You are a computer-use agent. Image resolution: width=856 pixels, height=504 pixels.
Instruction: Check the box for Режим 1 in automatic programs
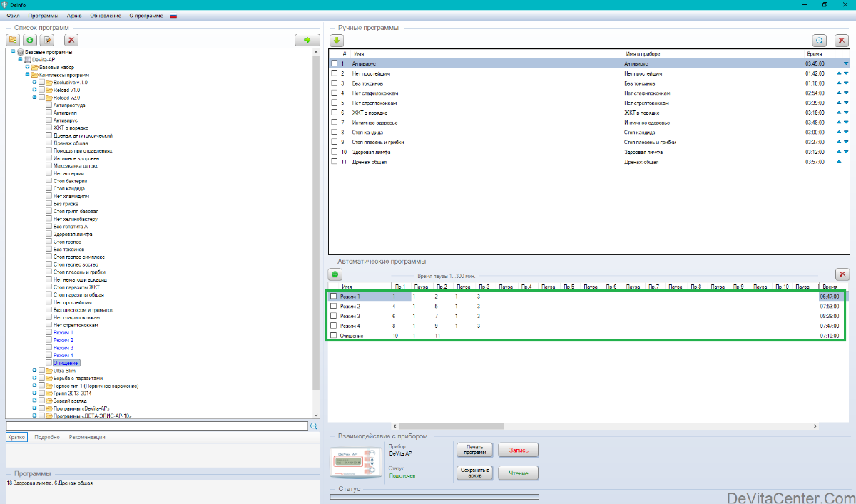tap(334, 296)
